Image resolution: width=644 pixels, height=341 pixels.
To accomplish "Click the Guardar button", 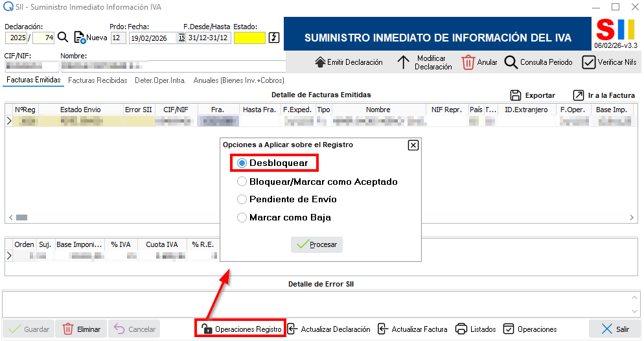I will (29, 329).
